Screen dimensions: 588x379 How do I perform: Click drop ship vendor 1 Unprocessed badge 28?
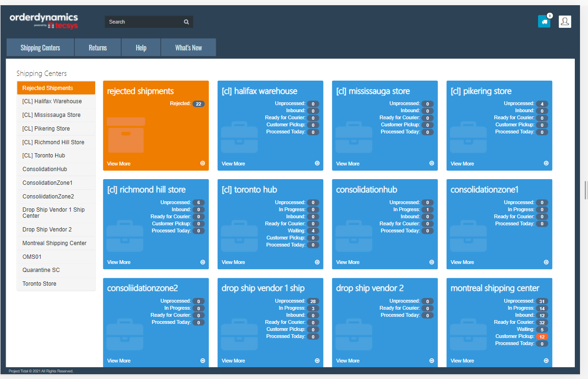point(313,301)
